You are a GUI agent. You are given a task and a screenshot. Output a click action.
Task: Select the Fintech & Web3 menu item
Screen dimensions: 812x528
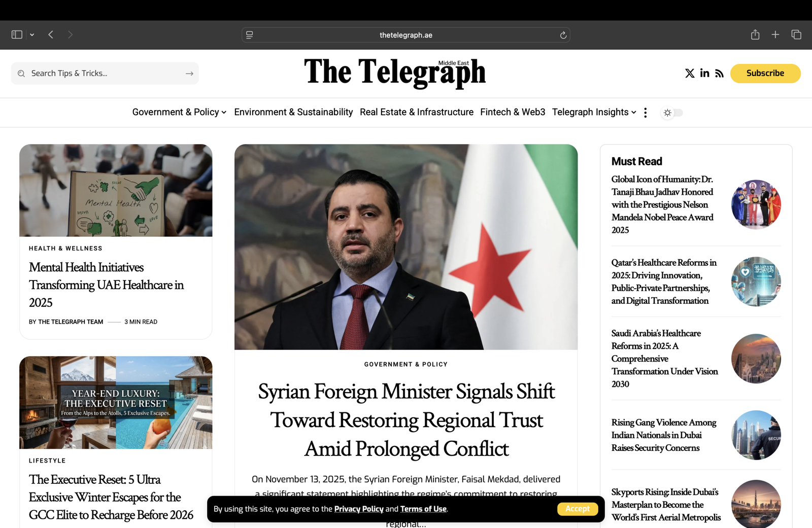pyautogui.click(x=513, y=112)
